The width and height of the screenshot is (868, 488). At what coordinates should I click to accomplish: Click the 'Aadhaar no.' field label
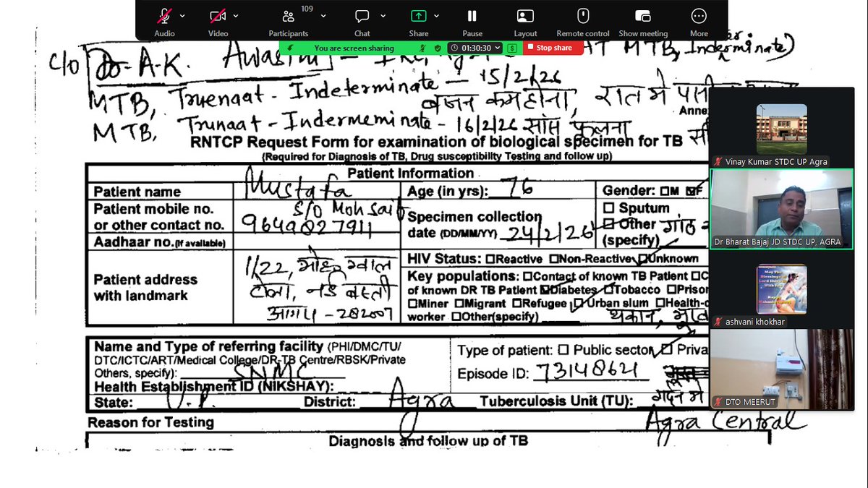tap(159, 243)
